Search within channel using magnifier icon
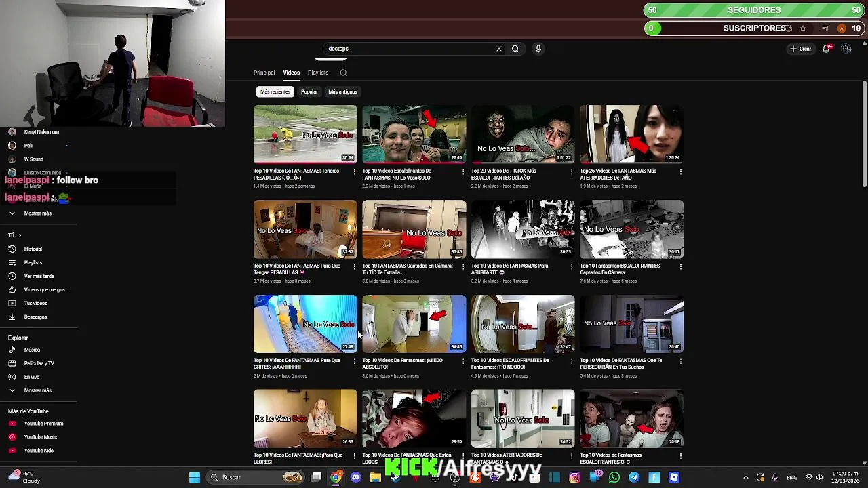Screen dimensions: 868x488 pyautogui.click(x=343, y=73)
